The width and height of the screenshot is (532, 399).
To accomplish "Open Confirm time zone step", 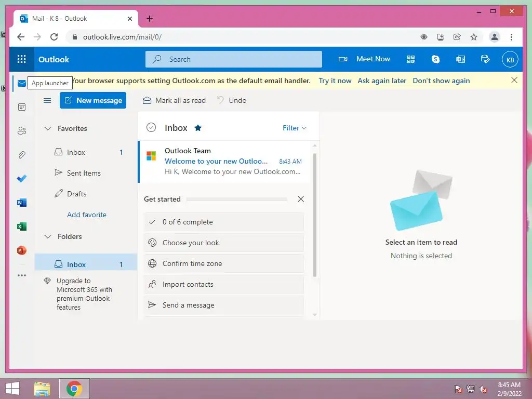I will (x=224, y=263).
